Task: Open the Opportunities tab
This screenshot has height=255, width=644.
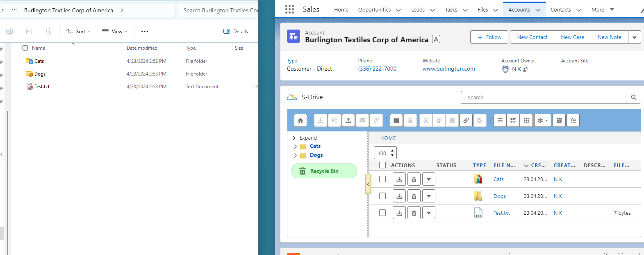Action: click(x=374, y=10)
